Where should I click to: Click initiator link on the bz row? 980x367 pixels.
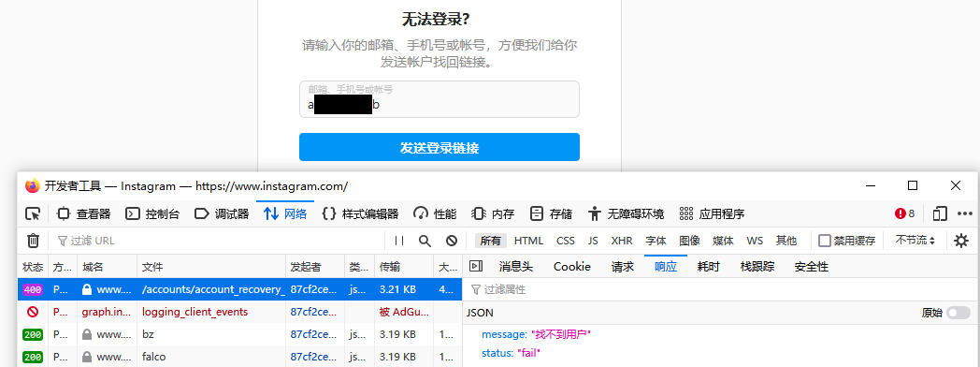pyautogui.click(x=314, y=334)
